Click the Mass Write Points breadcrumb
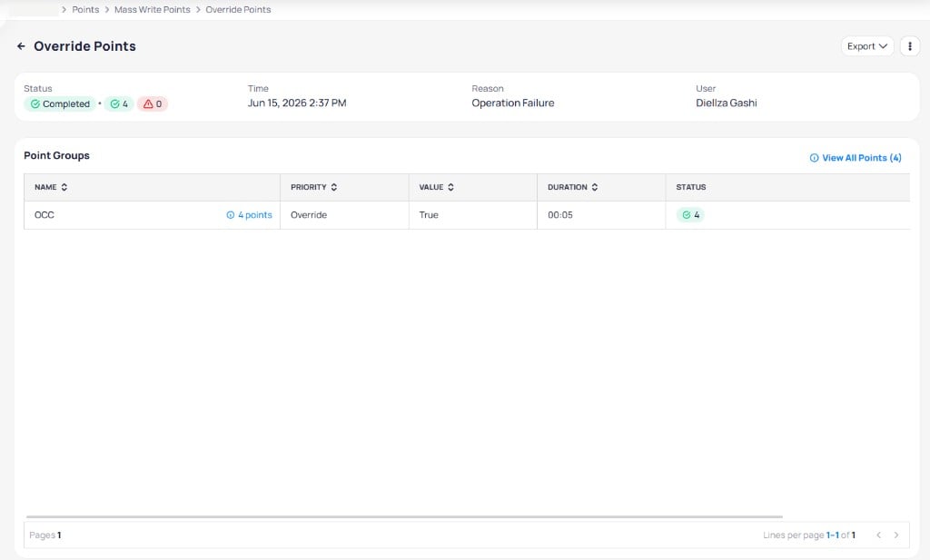The width and height of the screenshot is (930, 560). (153, 9)
